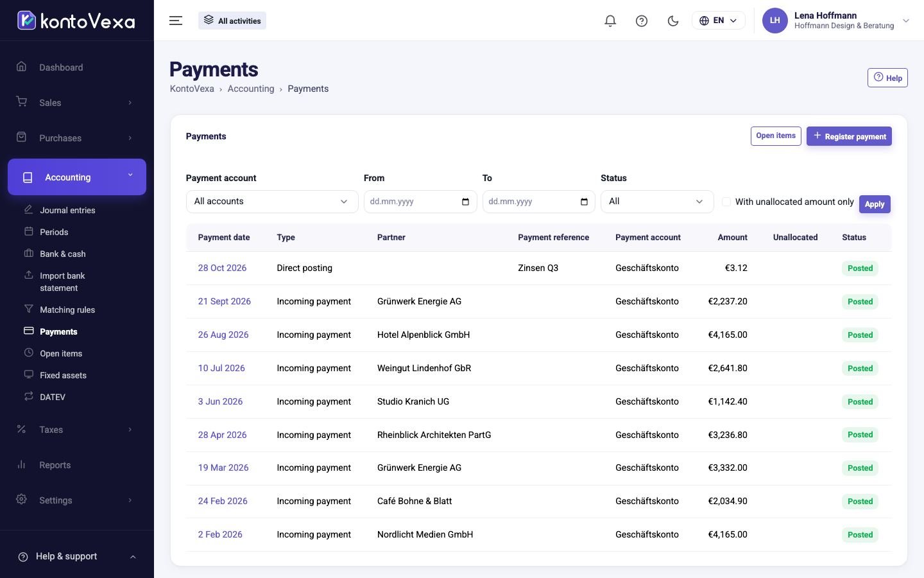Viewport: 924px width, 578px height.
Task: Click Accounting breadcrumb link
Action: pos(251,89)
